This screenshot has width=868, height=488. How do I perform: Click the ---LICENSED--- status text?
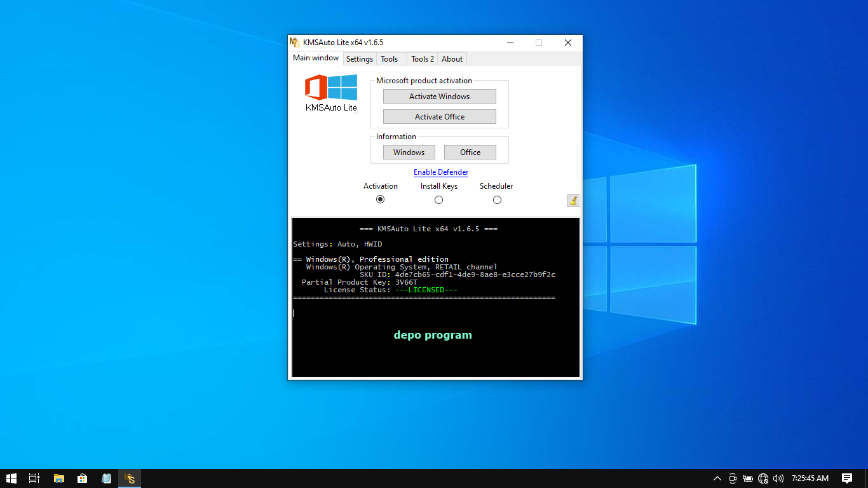426,290
